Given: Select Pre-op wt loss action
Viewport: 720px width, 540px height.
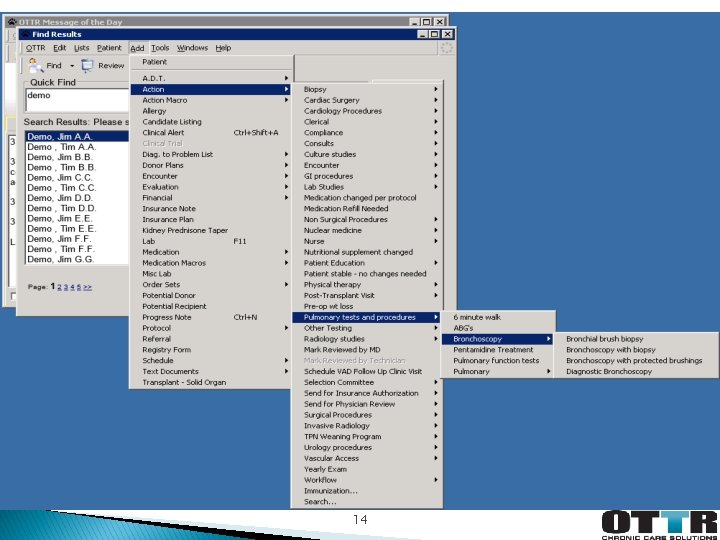Looking at the screenshot, I should (367, 306).
